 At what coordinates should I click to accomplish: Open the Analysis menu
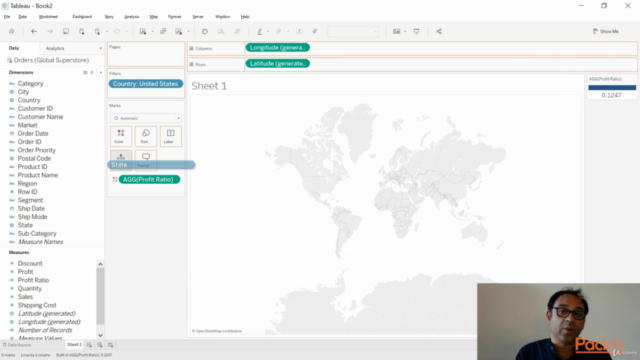[x=131, y=17]
